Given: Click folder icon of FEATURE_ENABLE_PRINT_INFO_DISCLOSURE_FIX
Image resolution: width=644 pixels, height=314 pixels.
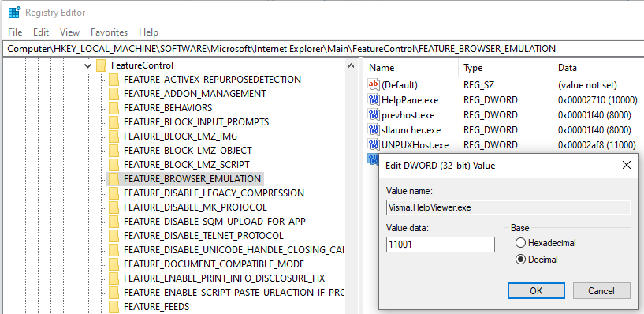Looking at the screenshot, I should pyautogui.click(x=114, y=278).
